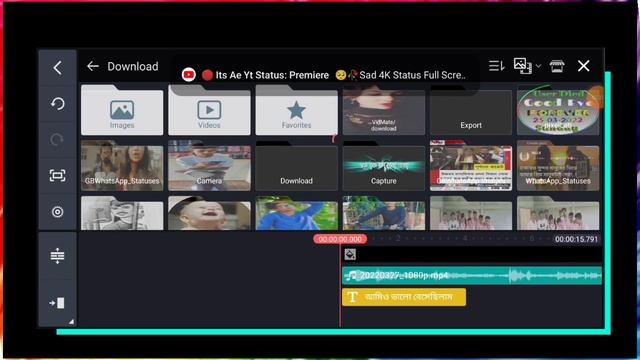This screenshot has width=640, height=360.
Task: Open the Good Bye Forever folder thumbnail
Action: click(x=558, y=110)
